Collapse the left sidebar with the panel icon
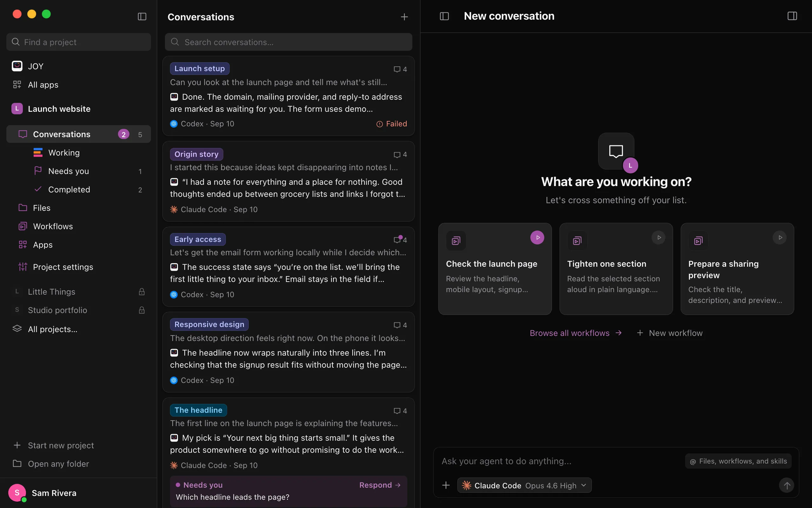The image size is (812, 508). [142, 17]
